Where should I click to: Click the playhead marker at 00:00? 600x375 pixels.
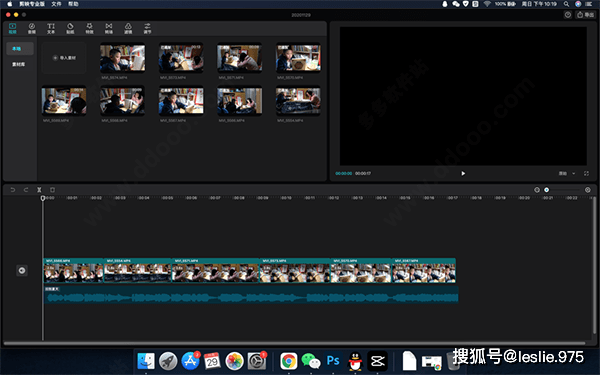coord(43,198)
